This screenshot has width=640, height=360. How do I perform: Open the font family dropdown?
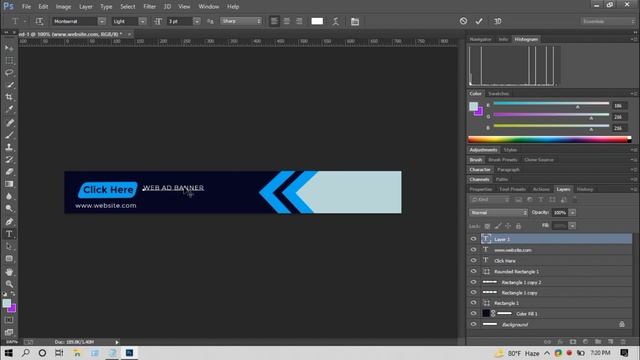(x=102, y=21)
